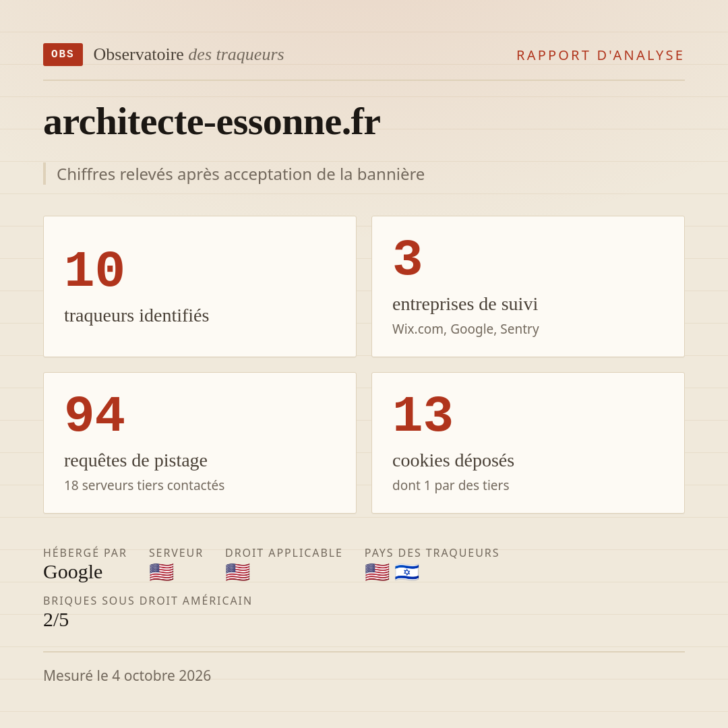Click the RAPPORT D'ANALYSE label
The width and height of the screenshot is (728, 728).
(601, 55)
